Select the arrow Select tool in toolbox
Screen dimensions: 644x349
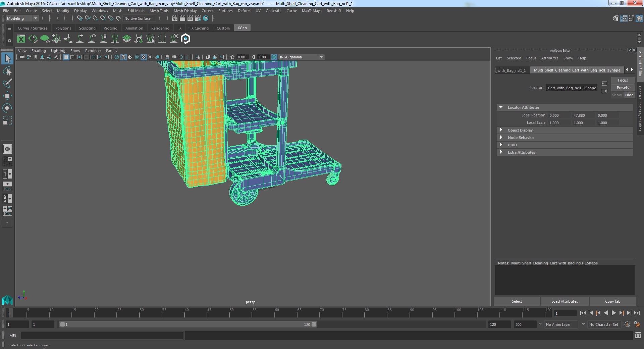(7, 58)
